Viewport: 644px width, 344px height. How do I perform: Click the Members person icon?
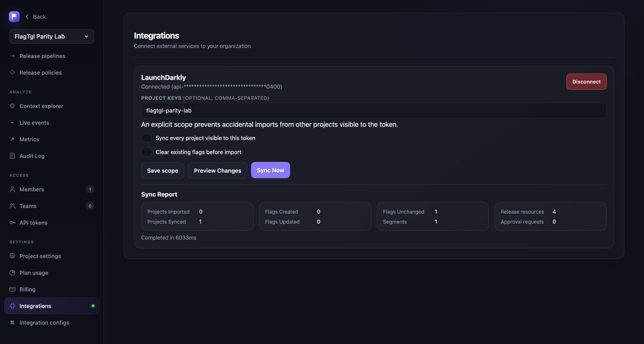(12, 189)
